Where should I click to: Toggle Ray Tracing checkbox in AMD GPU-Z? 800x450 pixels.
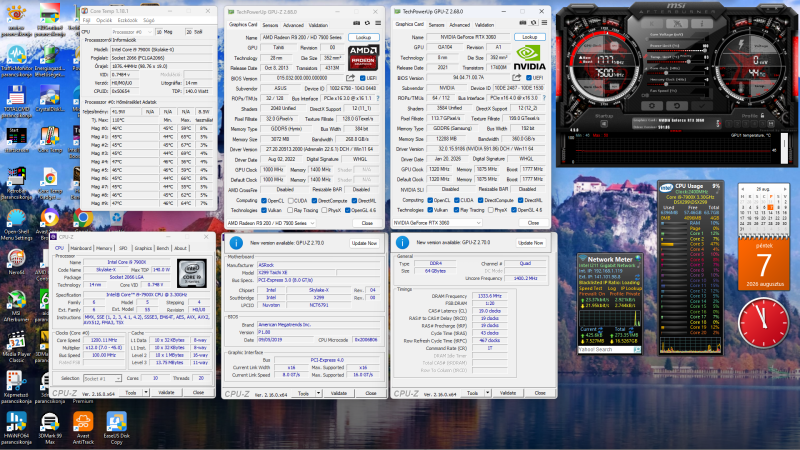tap(290, 210)
